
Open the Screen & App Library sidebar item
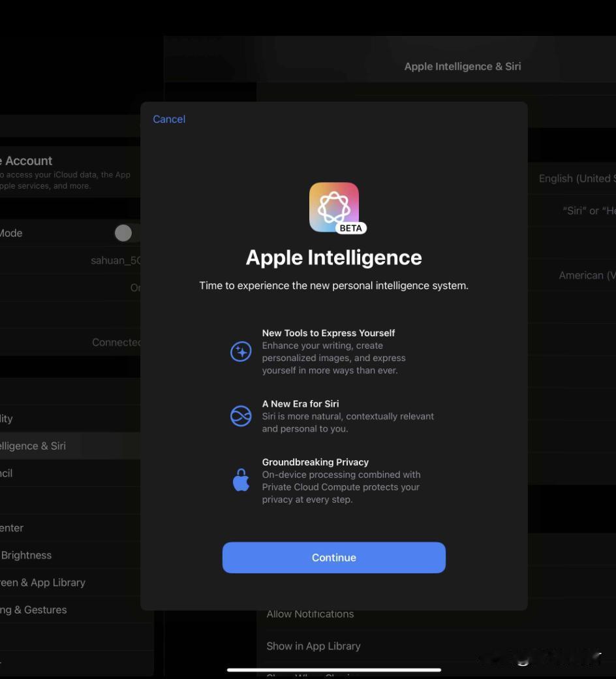[x=70, y=582]
